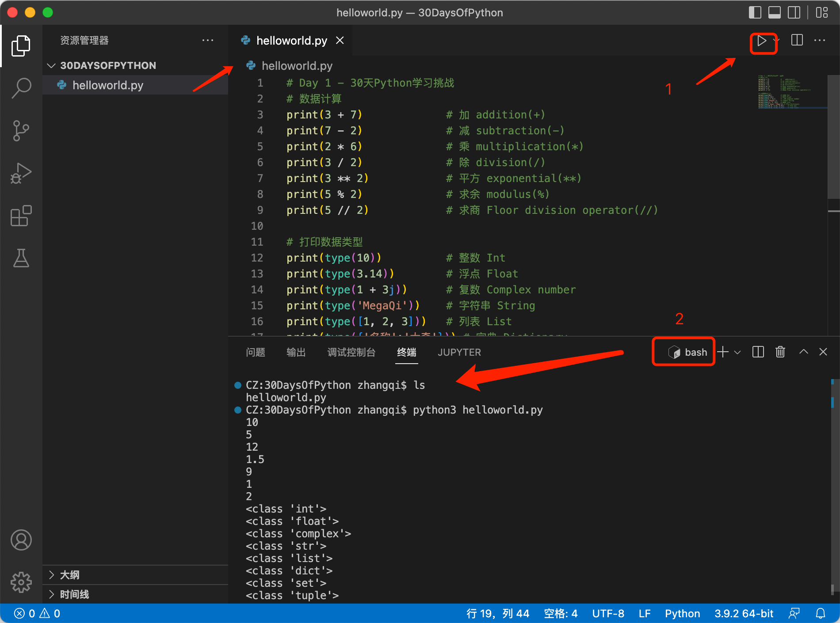This screenshot has height=623, width=840.
Task: Maximize the panel size
Action: point(804,352)
